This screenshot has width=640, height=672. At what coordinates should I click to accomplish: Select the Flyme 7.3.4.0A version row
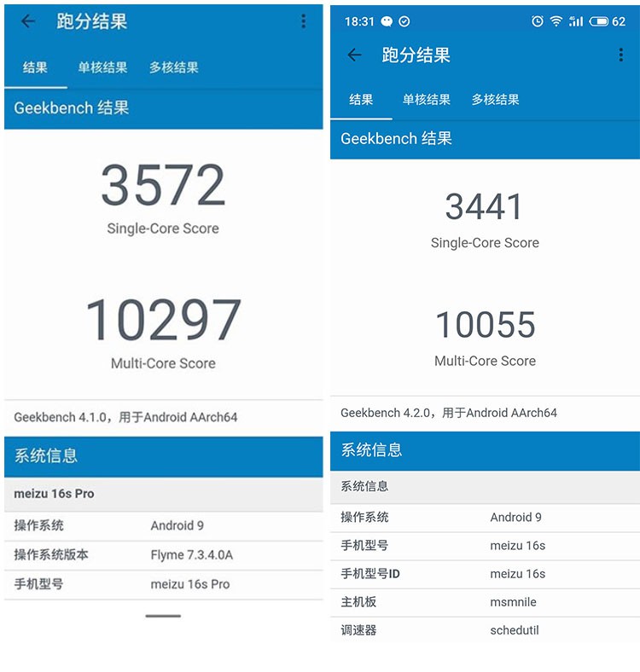(164, 555)
